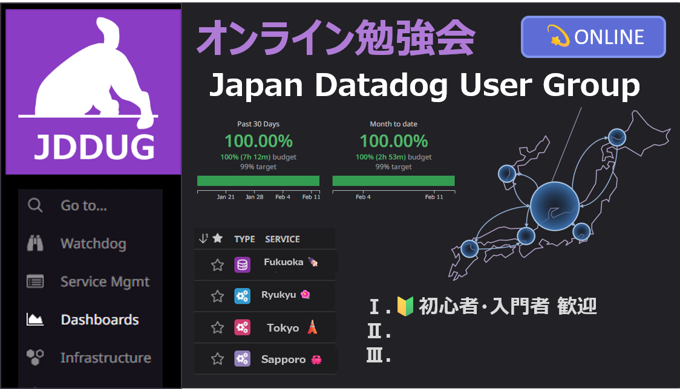Viewport: 680px width, 389px height.
Task: Open the Sapporo service row
Action: tap(265, 359)
